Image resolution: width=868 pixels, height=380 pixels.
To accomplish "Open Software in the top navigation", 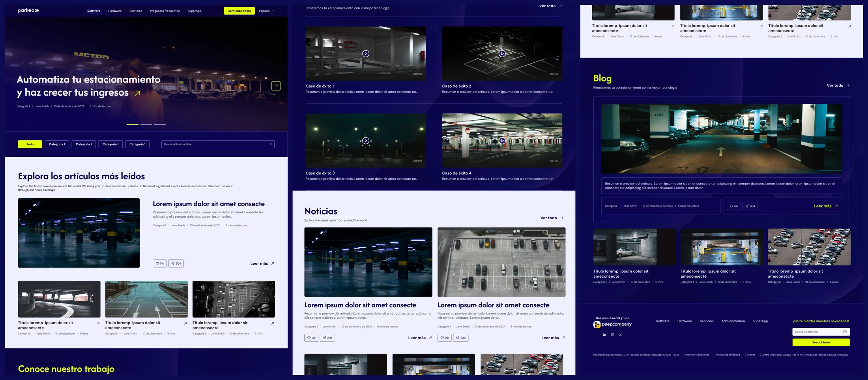I will click(x=94, y=11).
